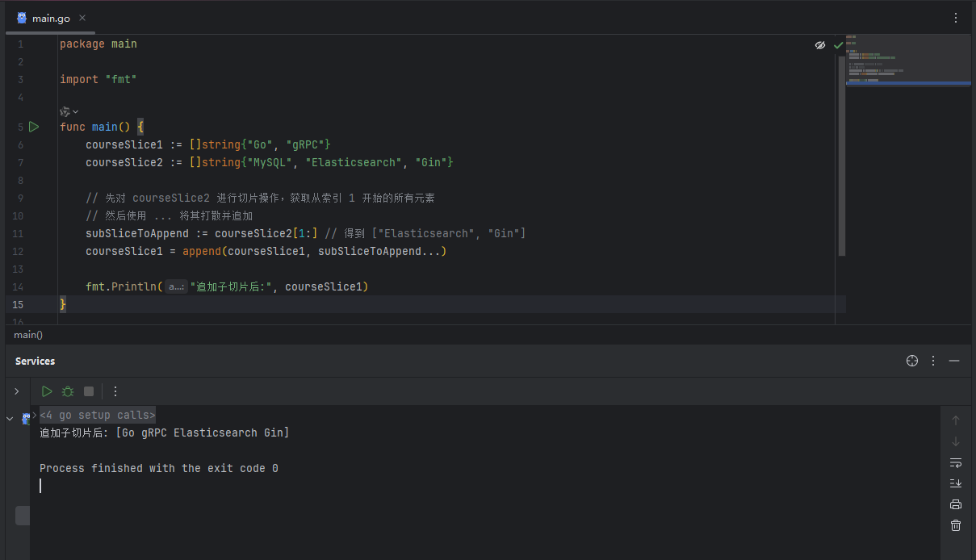The image size is (976, 560).
Task: Clear console with trash icon
Action: 956,525
